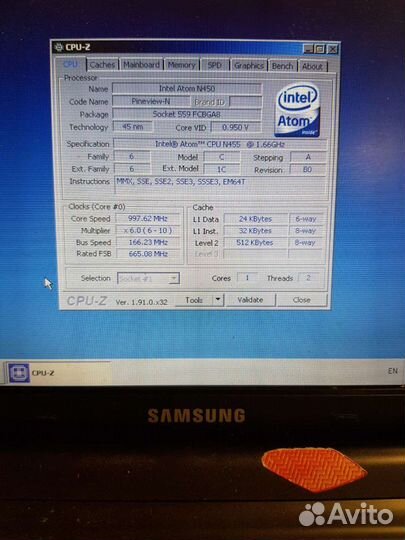
Task: Click the Code Name value Pineview-N
Action: pyautogui.click(x=151, y=101)
